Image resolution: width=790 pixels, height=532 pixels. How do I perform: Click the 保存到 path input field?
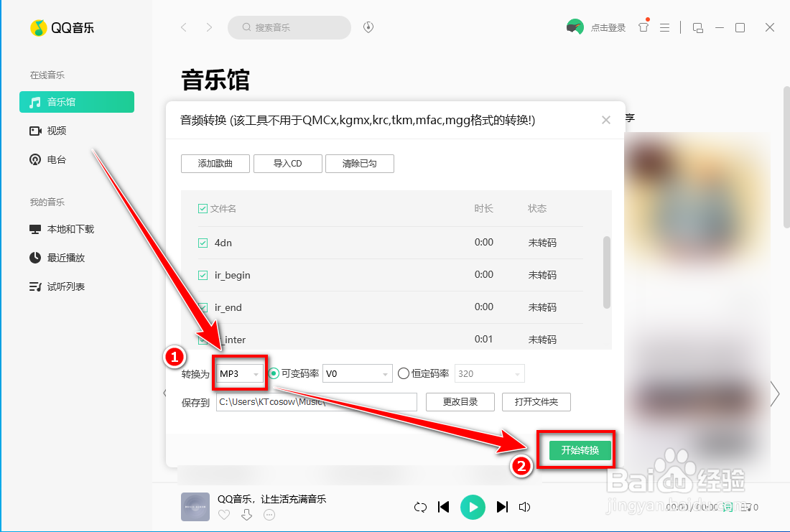[317, 402]
